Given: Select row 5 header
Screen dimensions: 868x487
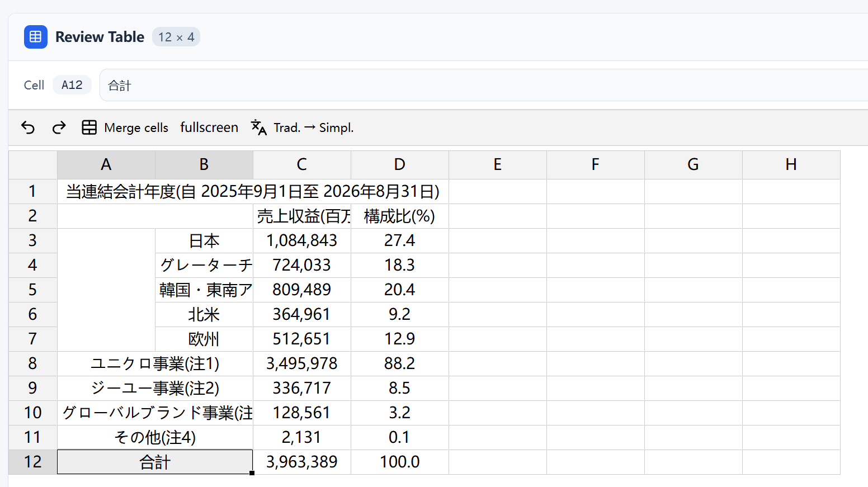Looking at the screenshot, I should coord(33,290).
